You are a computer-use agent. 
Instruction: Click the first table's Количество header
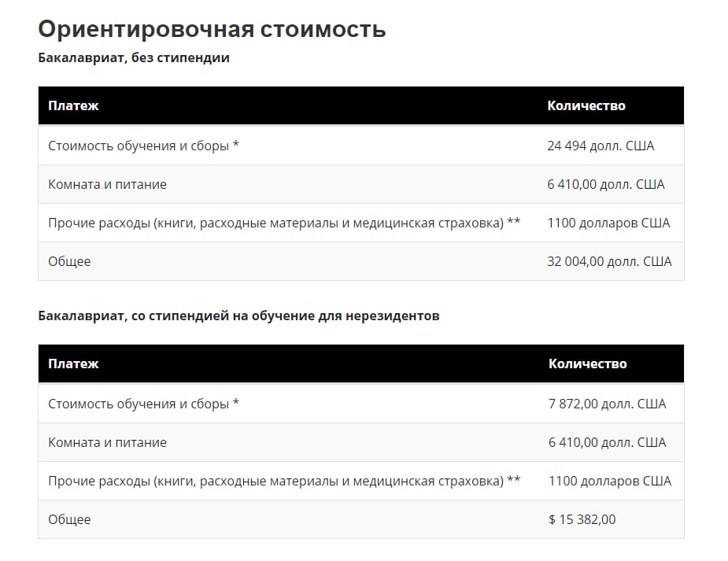tap(586, 105)
